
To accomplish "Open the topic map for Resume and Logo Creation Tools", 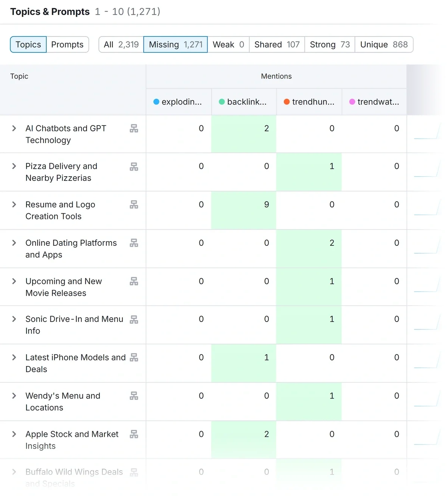I will coord(134,205).
